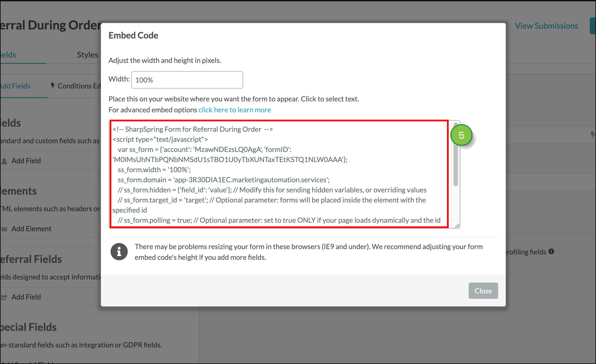
Task: Click the Close button in Embed Code dialog
Action: point(483,291)
